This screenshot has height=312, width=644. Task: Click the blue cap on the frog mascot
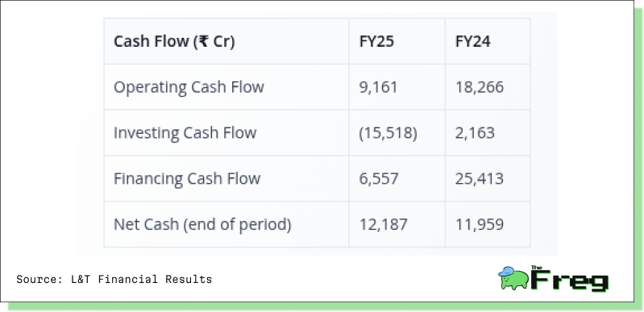point(506,272)
